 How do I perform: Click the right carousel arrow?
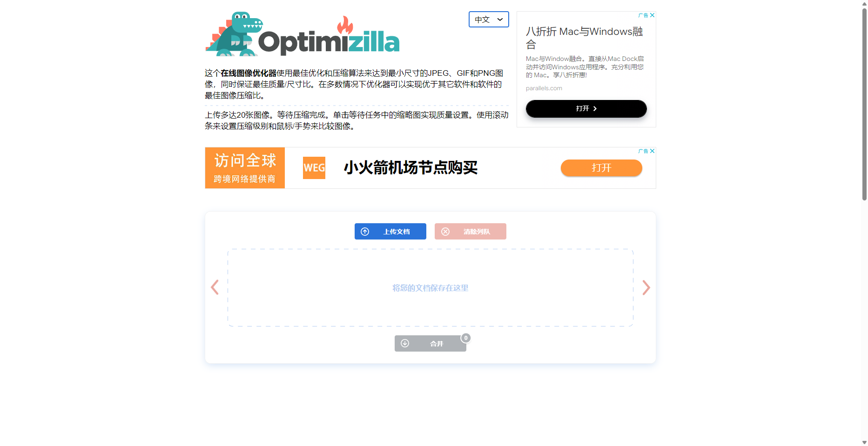646,287
